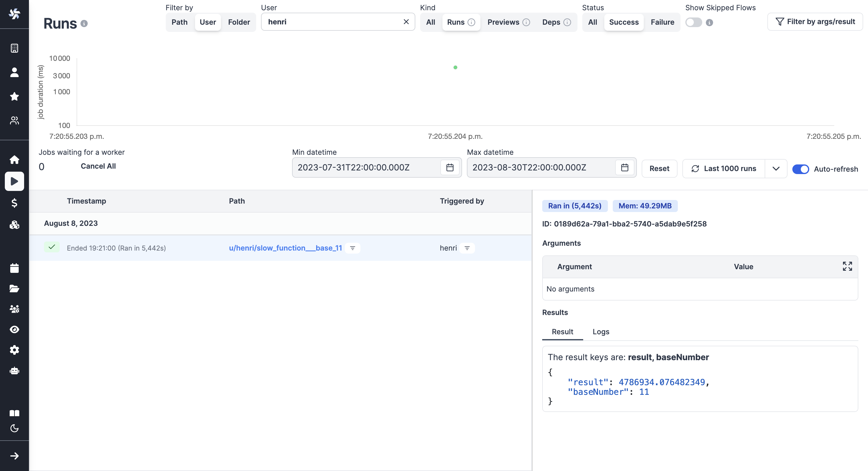Expand the arguments table view
Viewport: 868px width, 471px height.
point(847,266)
